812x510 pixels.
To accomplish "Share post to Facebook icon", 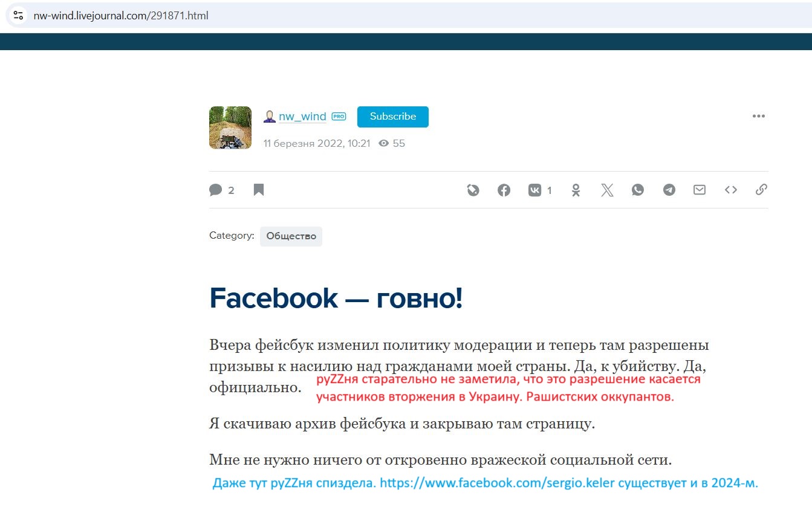I will tap(504, 190).
